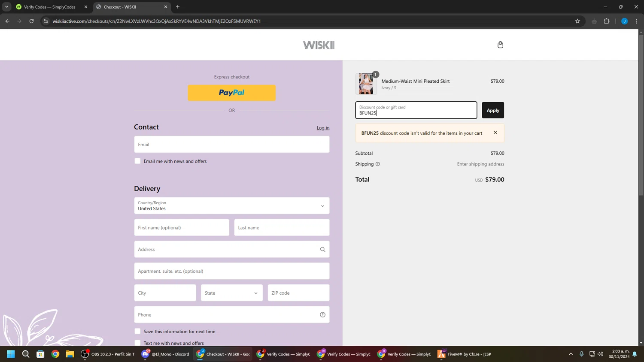Image resolution: width=644 pixels, height=362 pixels.
Task: Click the Pleated Skirt product thumbnail
Action: [366, 84]
